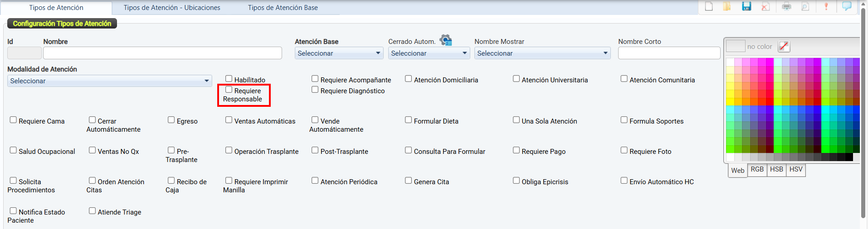Open the Cerrado Autom. gear settings icon
Viewport: 868px width, 229px height.
click(x=446, y=40)
